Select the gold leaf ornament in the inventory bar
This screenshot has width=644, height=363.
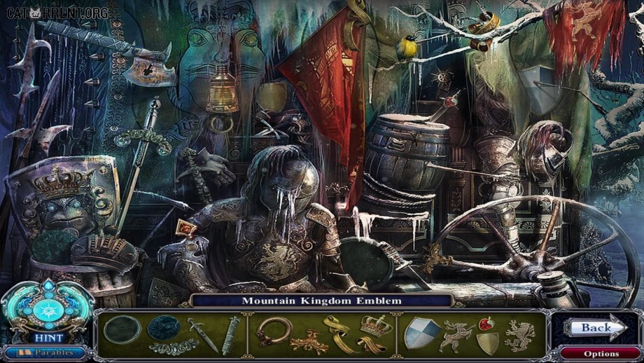coord(309,341)
